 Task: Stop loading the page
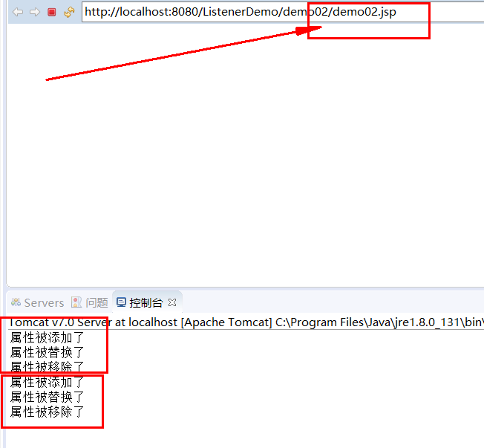tap(51, 12)
